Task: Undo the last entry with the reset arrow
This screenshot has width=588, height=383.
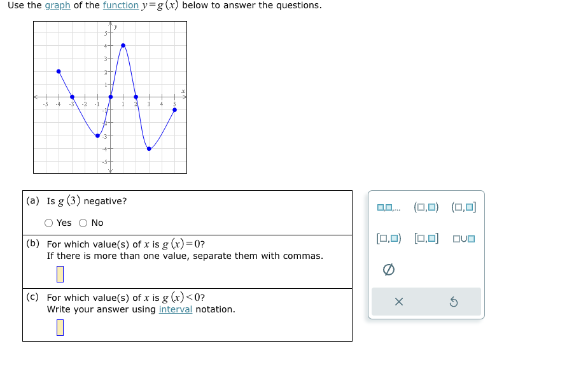Action: click(x=454, y=302)
